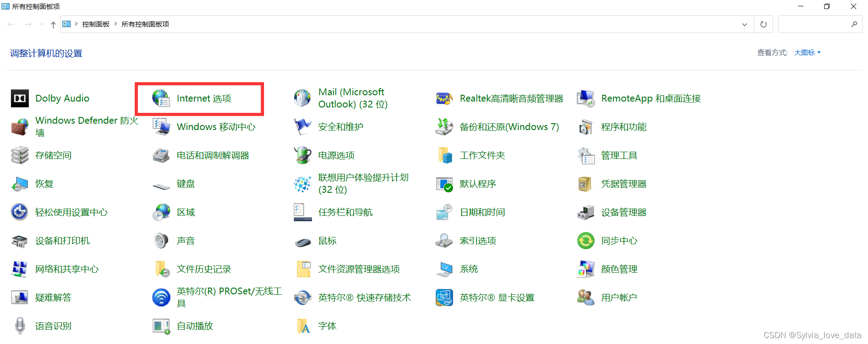
Task: Open 存储空间 drives icon
Action: coord(20,155)
